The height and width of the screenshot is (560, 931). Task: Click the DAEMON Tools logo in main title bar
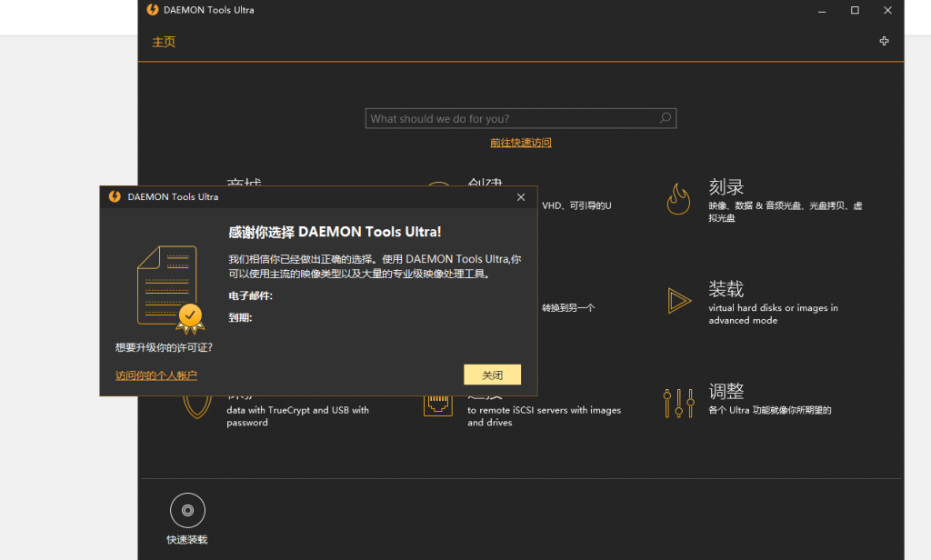pos(153,9)
